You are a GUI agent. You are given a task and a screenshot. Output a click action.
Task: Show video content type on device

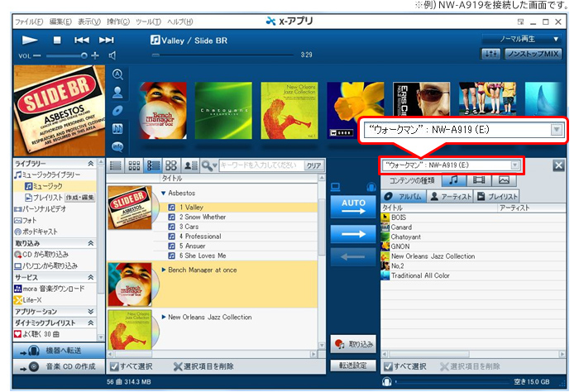click(479, 180)
